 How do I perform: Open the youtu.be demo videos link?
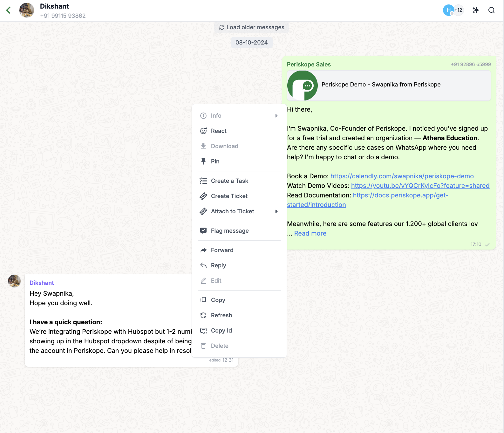(420, 186)
